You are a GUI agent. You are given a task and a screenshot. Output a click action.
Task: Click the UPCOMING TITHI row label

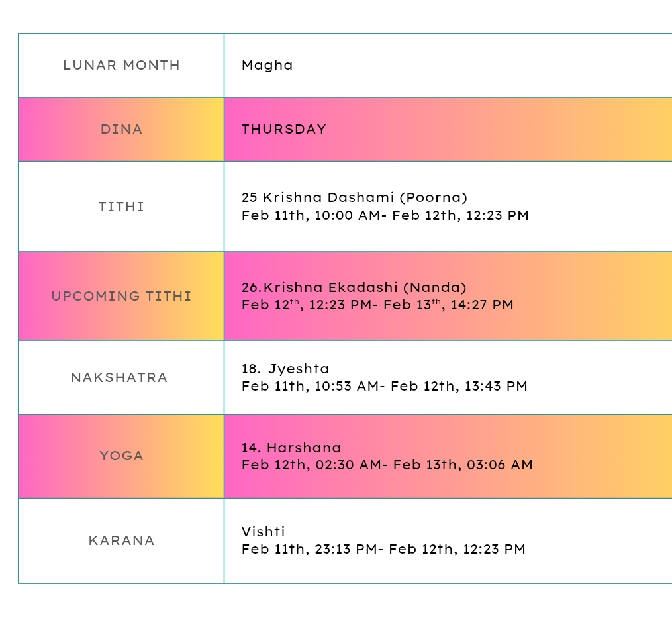coord(121,296)
